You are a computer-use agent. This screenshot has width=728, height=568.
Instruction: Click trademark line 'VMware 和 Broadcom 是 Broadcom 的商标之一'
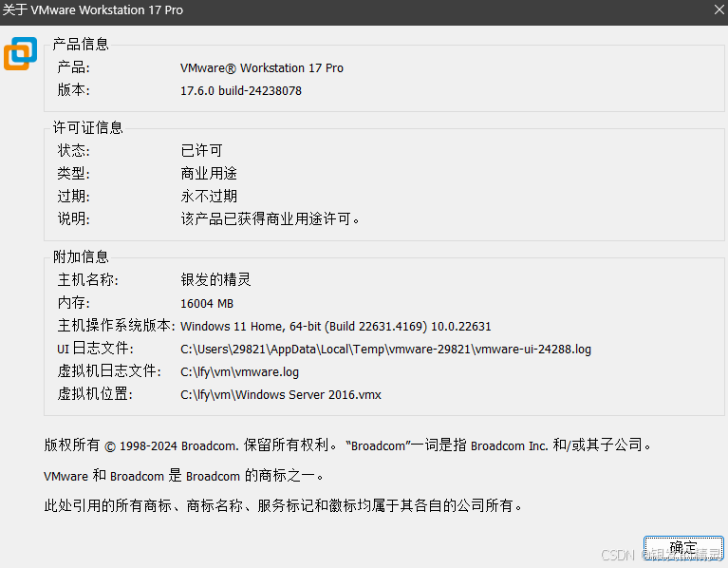pos(183,476)
